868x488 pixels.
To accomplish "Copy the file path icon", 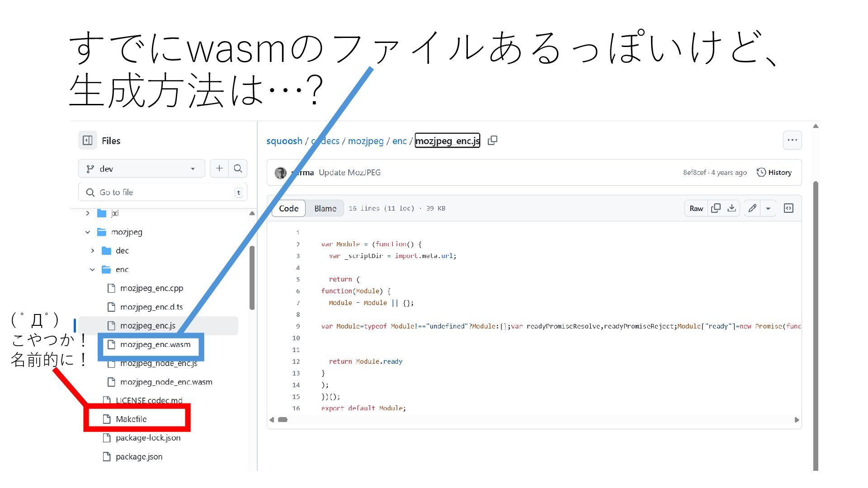I will 492,141.
